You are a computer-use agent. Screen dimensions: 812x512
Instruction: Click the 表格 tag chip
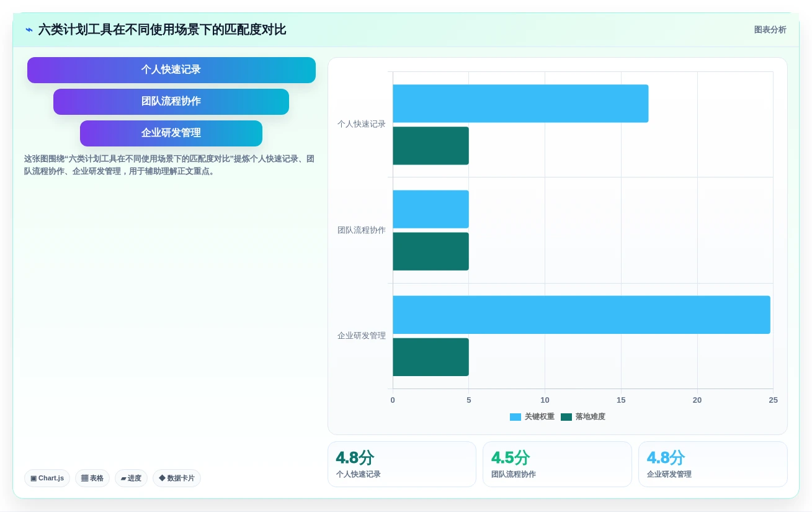pos(92,478)
